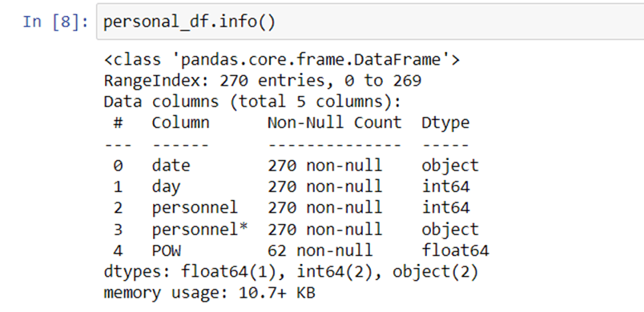Select the In [8] prompt label
The image size is (644, 312).
pyautogui.click(x=55, y=22)
